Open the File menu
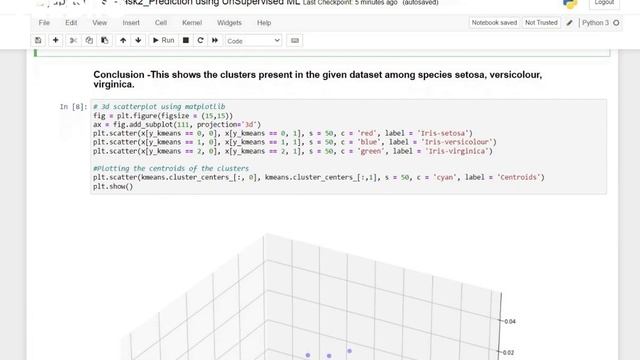The height and width of the screenshot is (360, 640). (44, 23)
